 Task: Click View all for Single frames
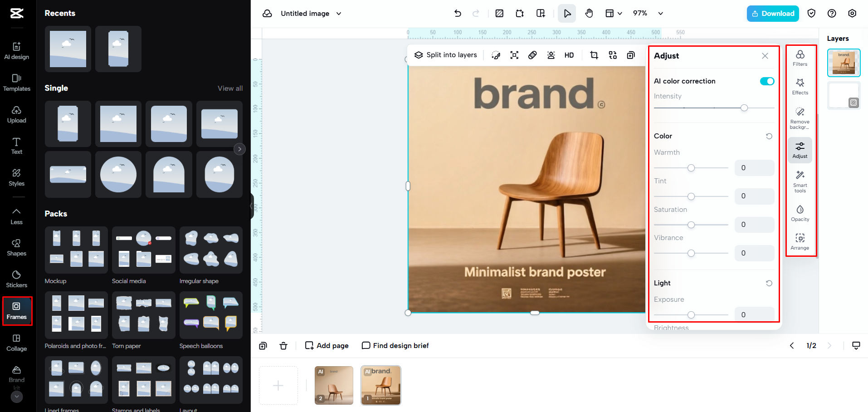(230, 88)
